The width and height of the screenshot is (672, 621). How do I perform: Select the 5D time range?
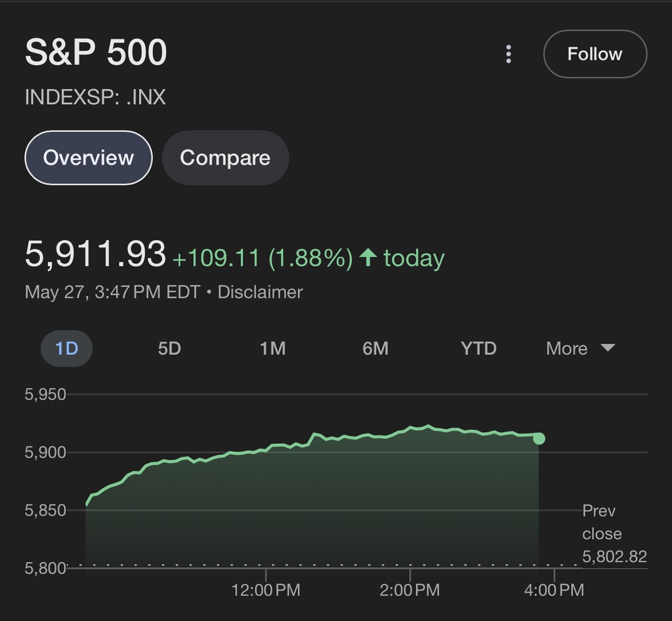click(169, 348)
